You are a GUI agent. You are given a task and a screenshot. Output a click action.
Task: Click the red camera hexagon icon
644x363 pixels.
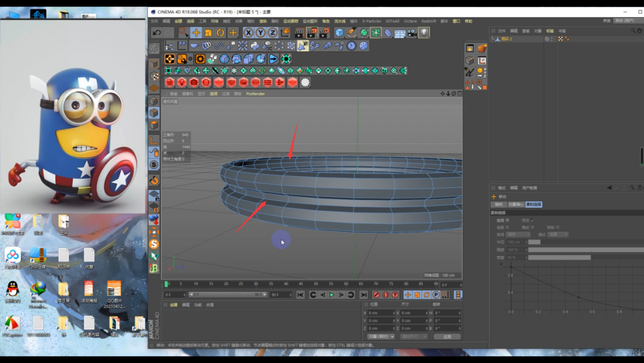click(194, 82)
